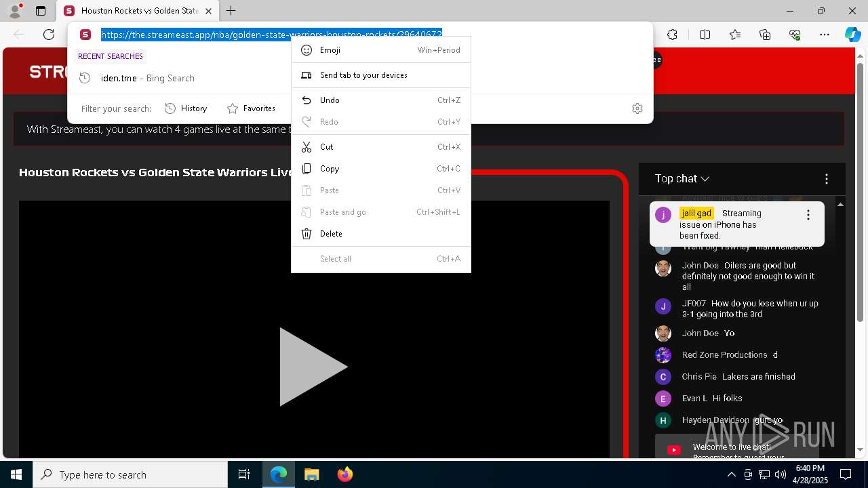Select Delete in context menu
Screen dimensions: 868x488
point(381,234)
